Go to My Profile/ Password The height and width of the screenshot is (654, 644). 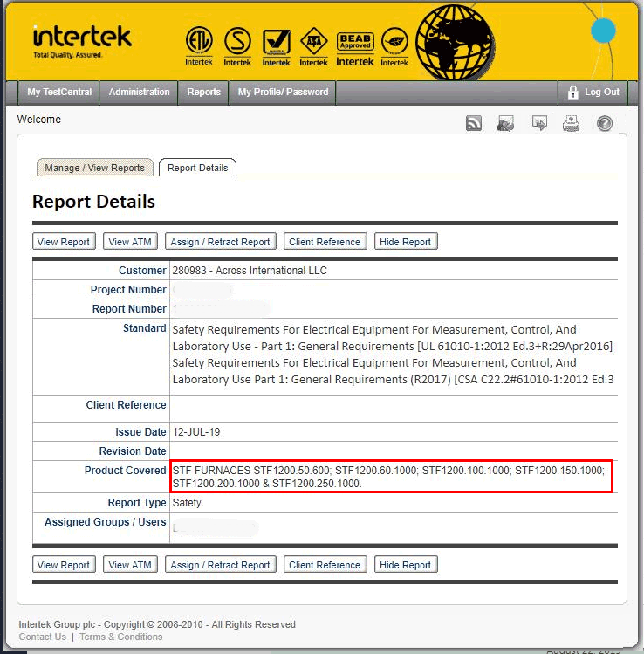[283, 93]
